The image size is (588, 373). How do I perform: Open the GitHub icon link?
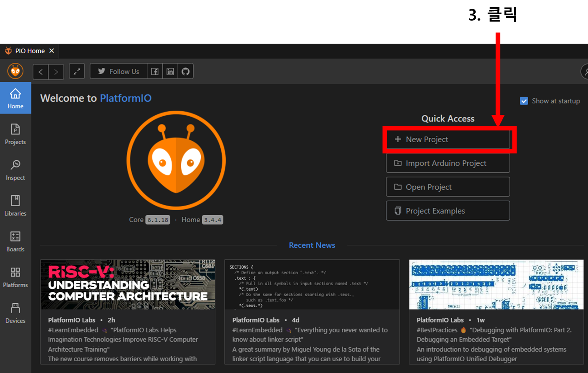pos(185,71)
